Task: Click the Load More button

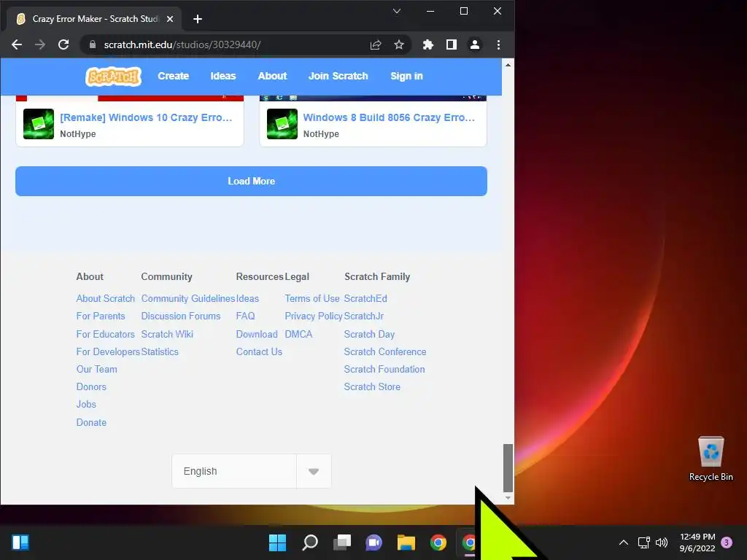Action: click(x=251, y=181)
